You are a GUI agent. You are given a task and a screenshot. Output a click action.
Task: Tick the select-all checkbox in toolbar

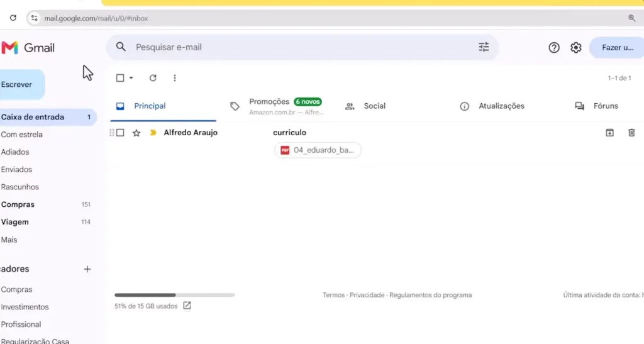[x=120, y=77]
